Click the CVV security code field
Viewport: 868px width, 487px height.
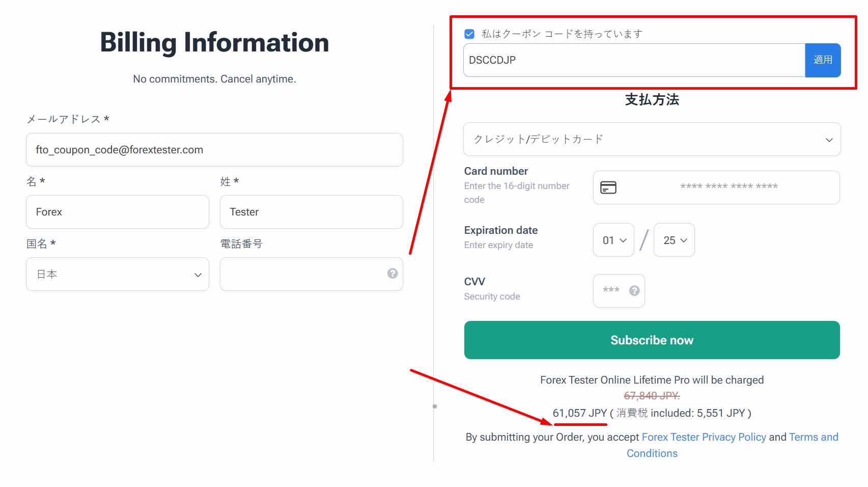pos(619,291)
